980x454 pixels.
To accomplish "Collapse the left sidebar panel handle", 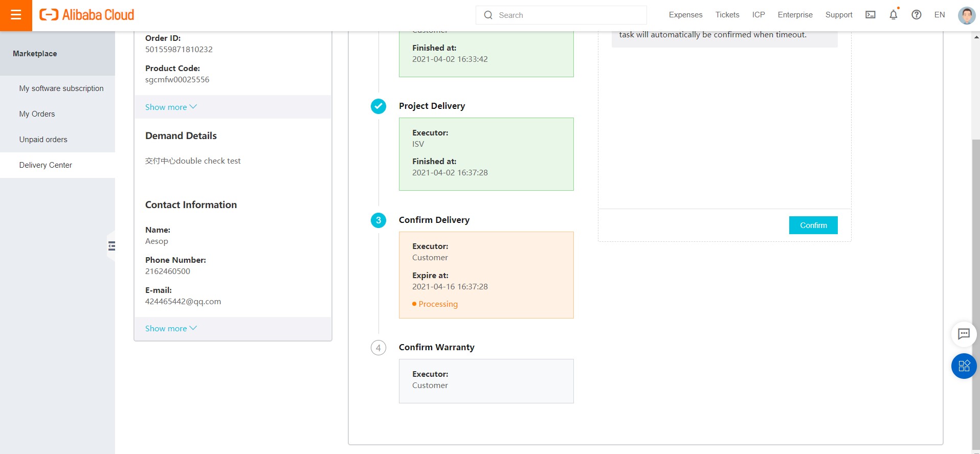I will tap(112, 246).
